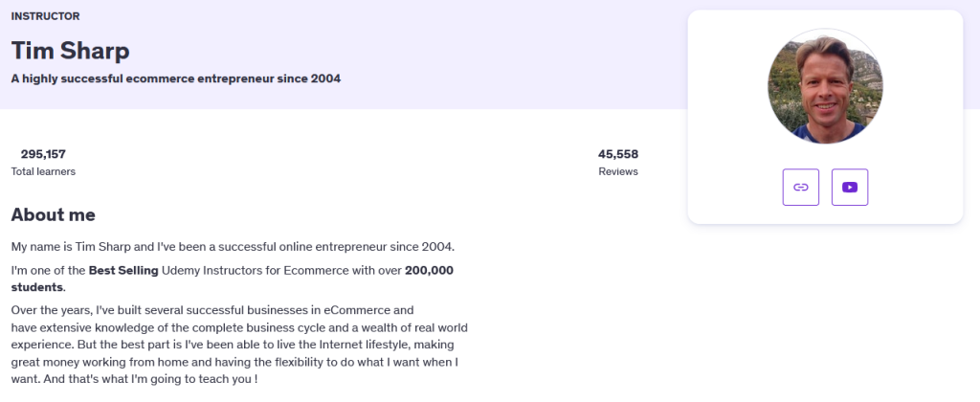Click the paragraph starting "Over the years"
Viewport: 980px width, 402px height.
[239, 345]
